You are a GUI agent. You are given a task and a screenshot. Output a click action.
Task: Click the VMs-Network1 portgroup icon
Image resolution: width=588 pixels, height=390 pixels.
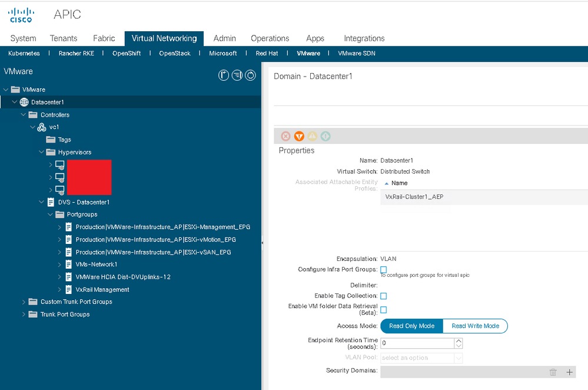[69, 265]
